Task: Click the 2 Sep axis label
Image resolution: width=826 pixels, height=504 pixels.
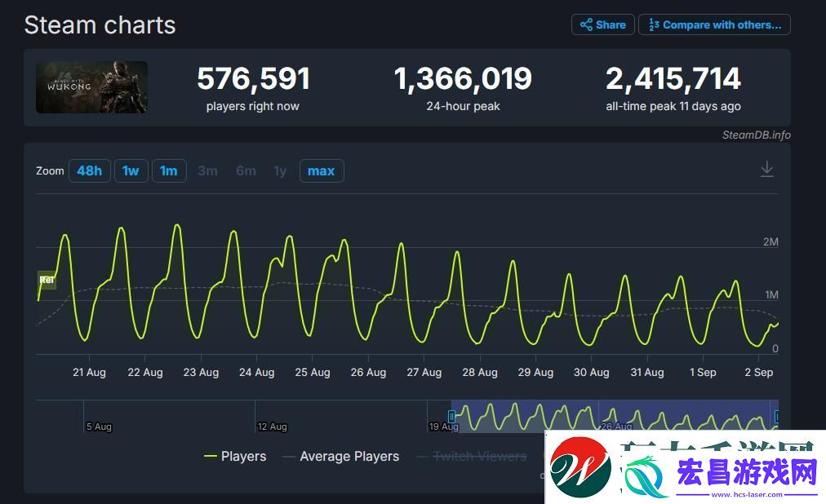Action: (758, 373)
